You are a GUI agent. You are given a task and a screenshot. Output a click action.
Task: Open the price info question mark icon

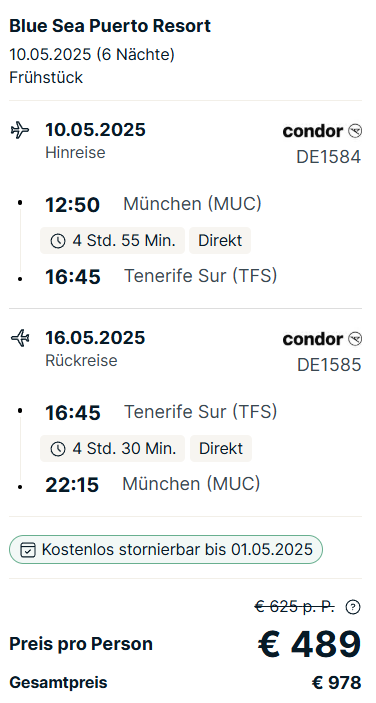(353, 607)
